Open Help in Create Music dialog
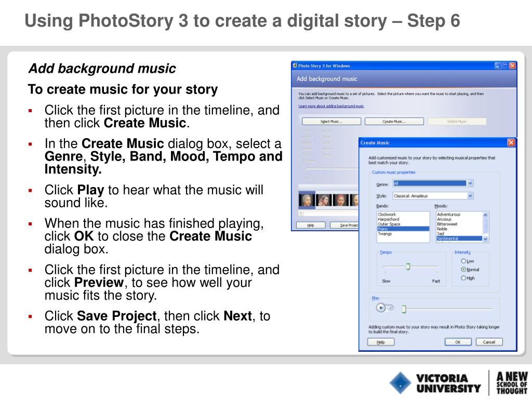 pos(381,342)
